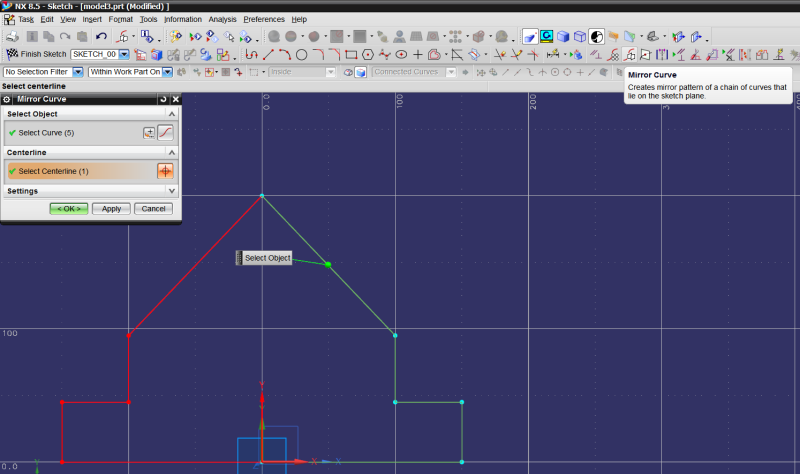This screenshot has width=800, height=474.
Task: Open dropdown arrow beside Offset Curve tool
Action: [x=446, y=55]
